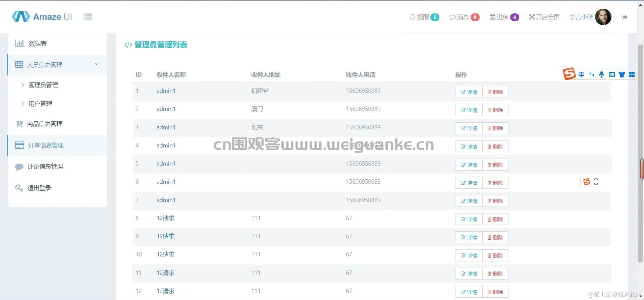644x300 pixels.
Task: Click 退出登录 in the sidebar
Action: tap(58, 188)
